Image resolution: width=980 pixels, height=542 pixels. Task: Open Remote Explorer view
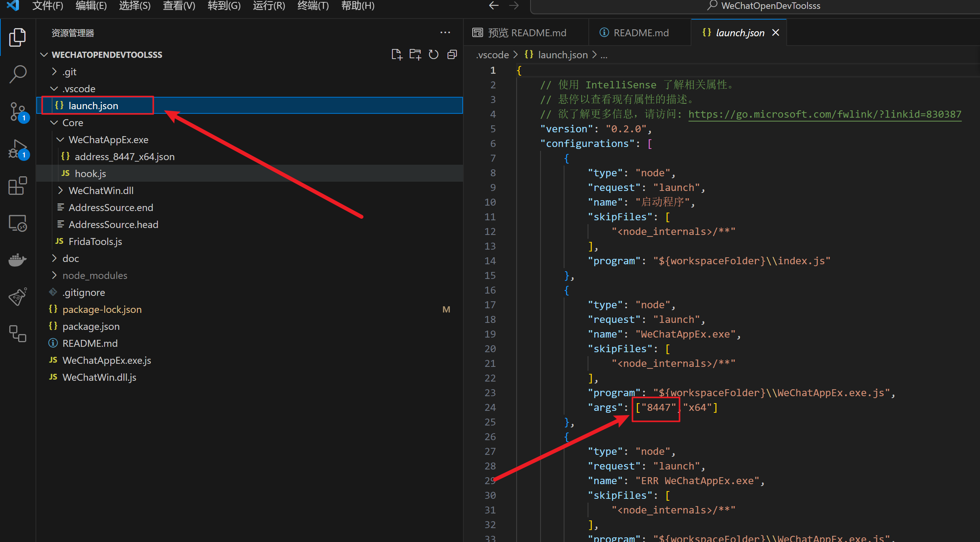17,223
